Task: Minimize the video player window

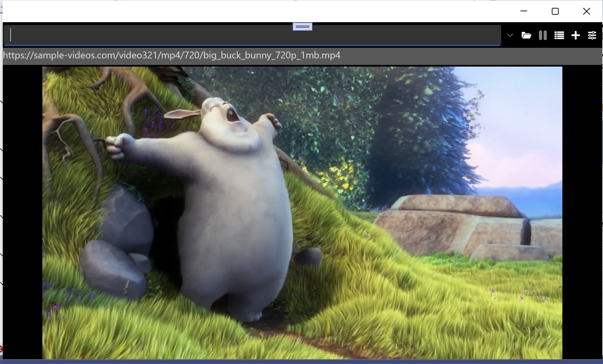Action: point(524,11)
